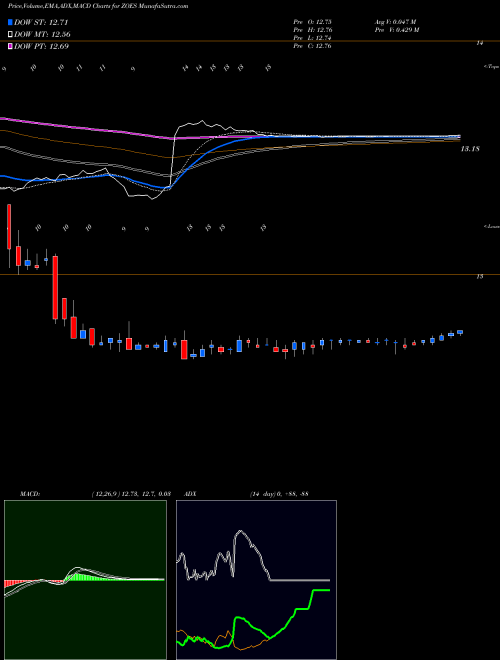Click the 'Avg V: 0.047 M' volume text

click(x=395, y=22)
